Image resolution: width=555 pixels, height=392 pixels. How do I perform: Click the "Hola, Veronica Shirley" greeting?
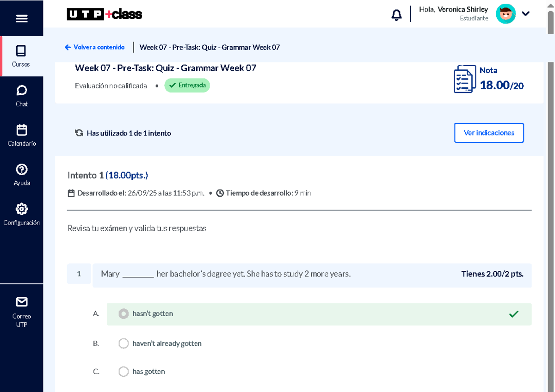[x=453, y=9]
